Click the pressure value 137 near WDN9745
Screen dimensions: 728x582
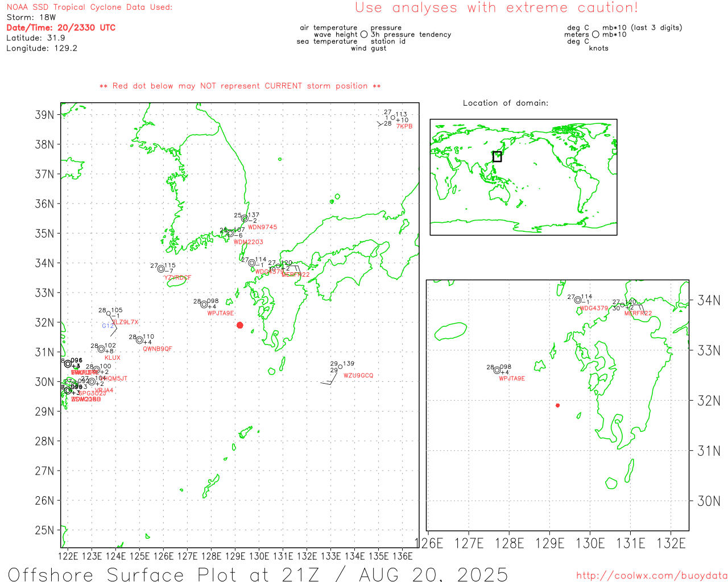[254, 215]
